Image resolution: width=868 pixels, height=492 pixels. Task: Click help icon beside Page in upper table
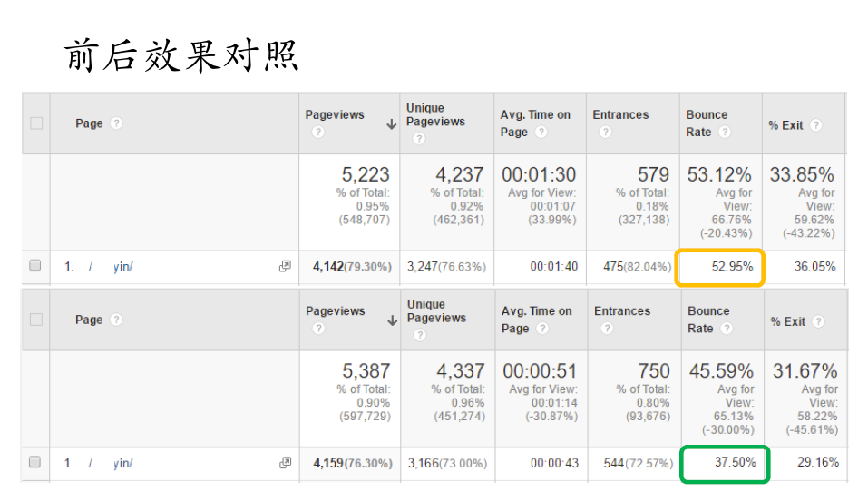point(116,123)
